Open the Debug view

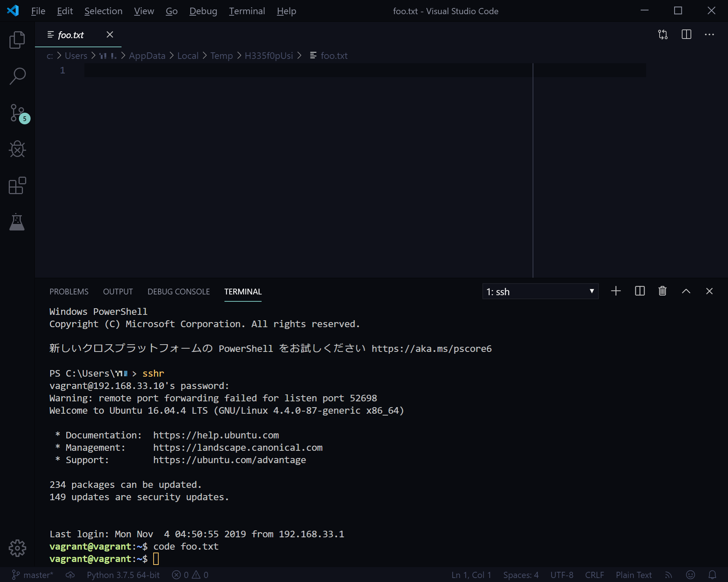(x=17, y=149)
